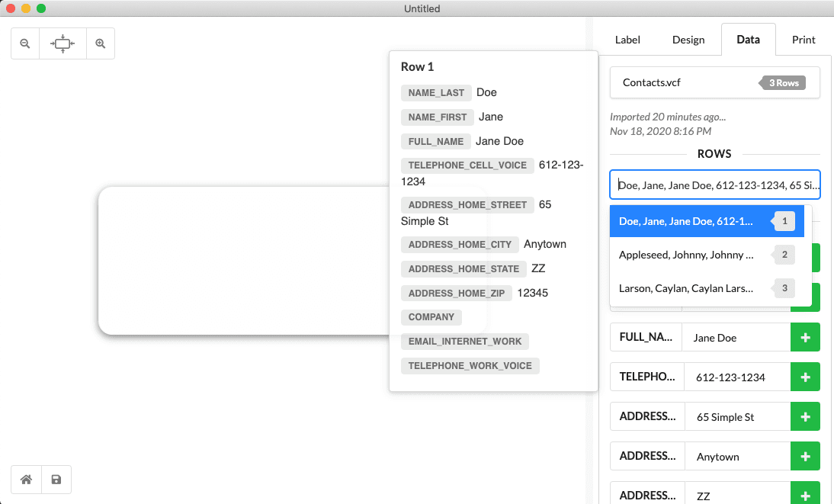
Task: Click the 3 Rows badge on Contacts.vcf
Action: pos(783,82)
